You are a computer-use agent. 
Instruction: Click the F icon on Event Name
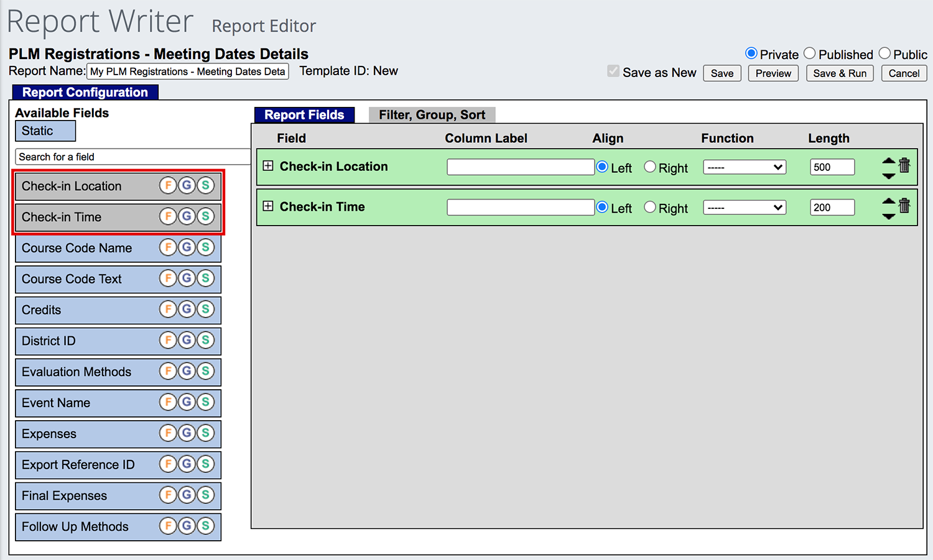[x=168, y=402]
